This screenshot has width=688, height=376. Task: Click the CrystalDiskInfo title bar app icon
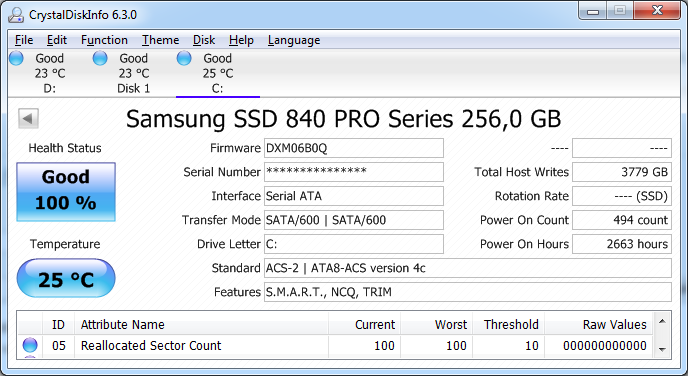(16, 14)
